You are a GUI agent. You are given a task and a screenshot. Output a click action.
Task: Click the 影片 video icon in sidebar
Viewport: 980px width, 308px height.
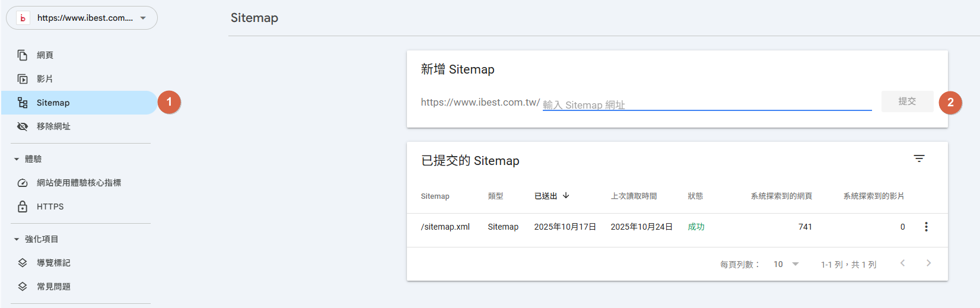[23, 79]
